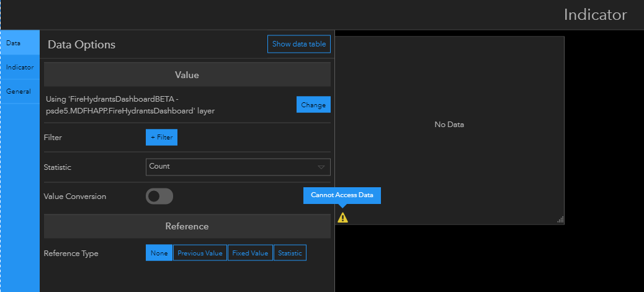Collapse the Value section header
Image resolution: width=644 pixels, height=292 pixels.
pos(187,74)
